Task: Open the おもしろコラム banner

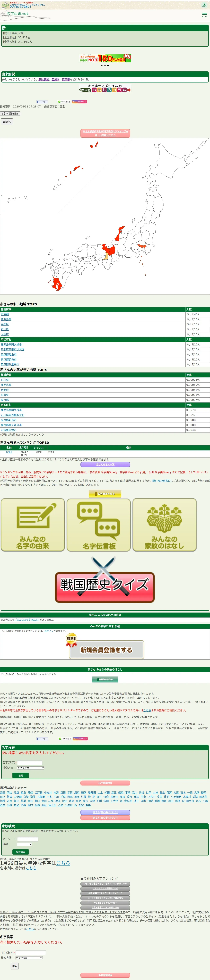Action: (105, 88)
